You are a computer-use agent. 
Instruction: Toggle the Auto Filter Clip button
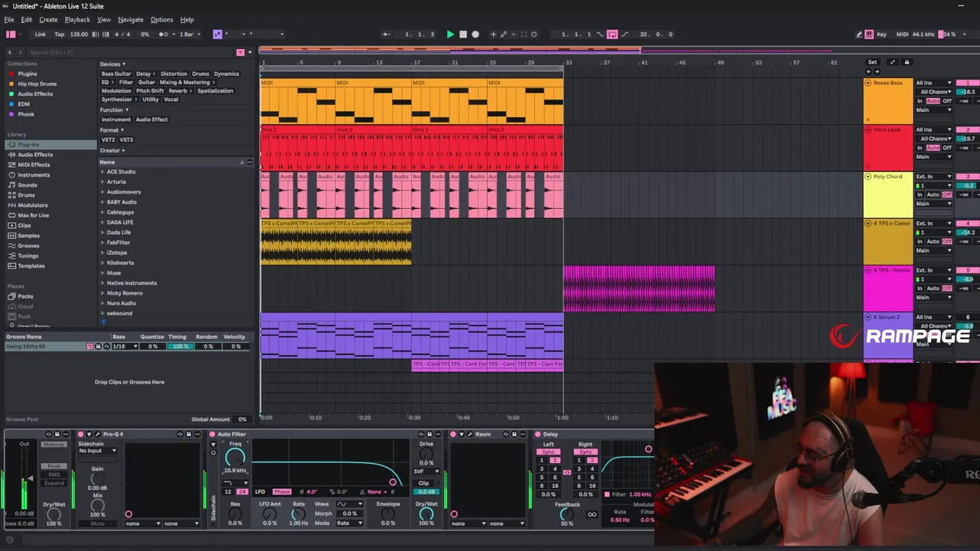[x=423, y=483]
